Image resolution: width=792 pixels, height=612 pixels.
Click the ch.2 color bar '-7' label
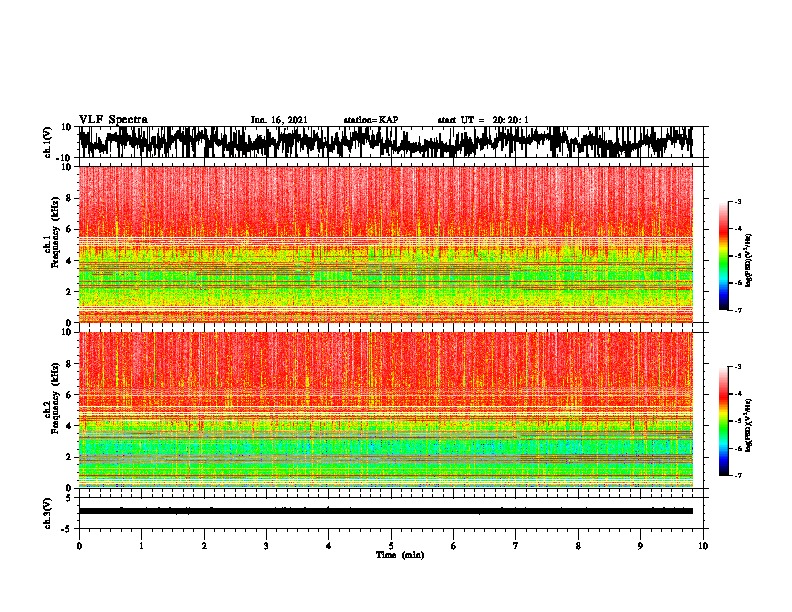(x=738, y=476)
